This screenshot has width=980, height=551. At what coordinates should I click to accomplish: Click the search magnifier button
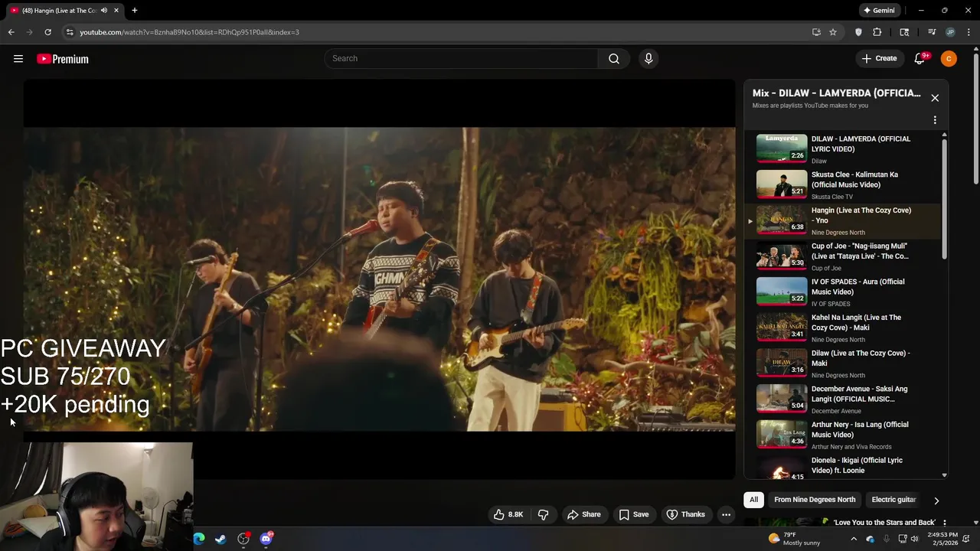[614, 59]
